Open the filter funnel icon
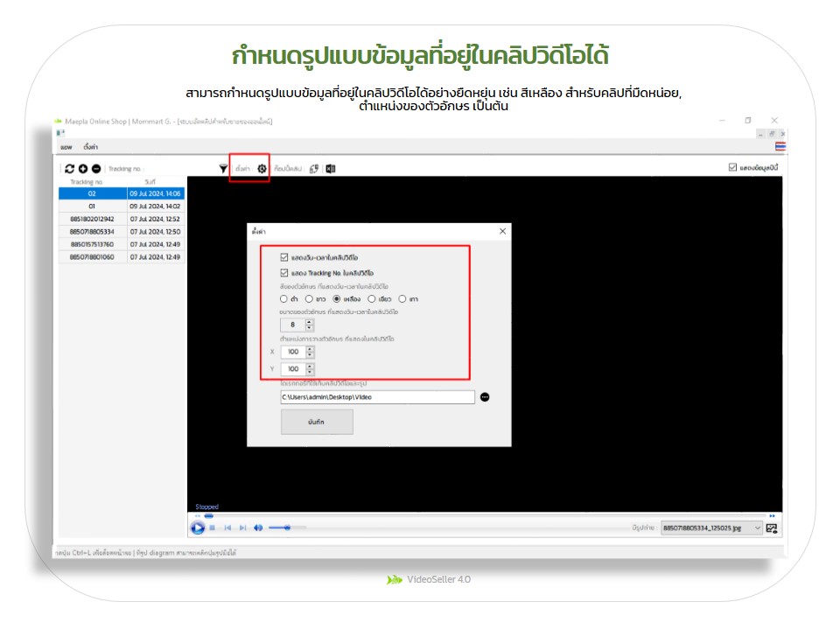This screenshot has height=630, width=840. [x=223, y=168]
